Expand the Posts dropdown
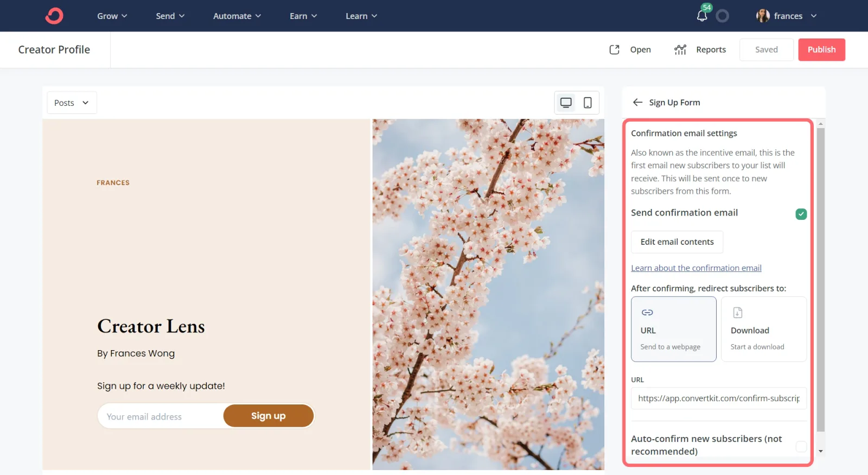The height and width of the screenshot is (475, 868). [x=72, y=103]
